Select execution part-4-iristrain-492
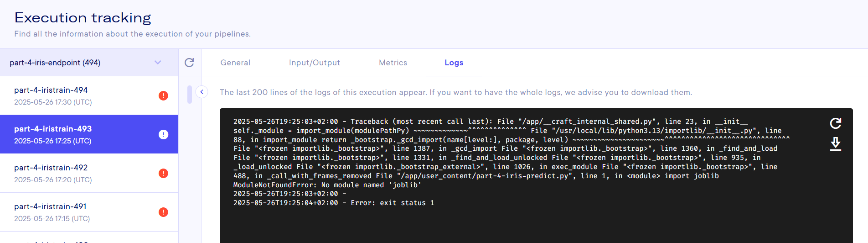 coord(89,173)
